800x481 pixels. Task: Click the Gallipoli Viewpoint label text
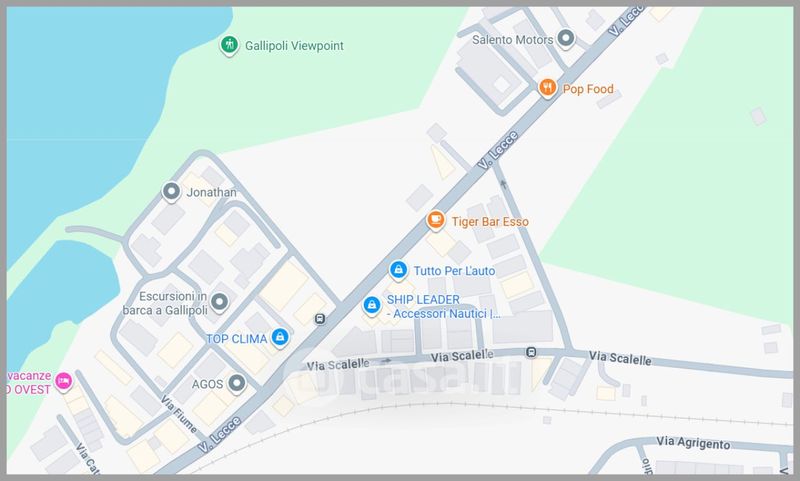click(x=294, y=46)
